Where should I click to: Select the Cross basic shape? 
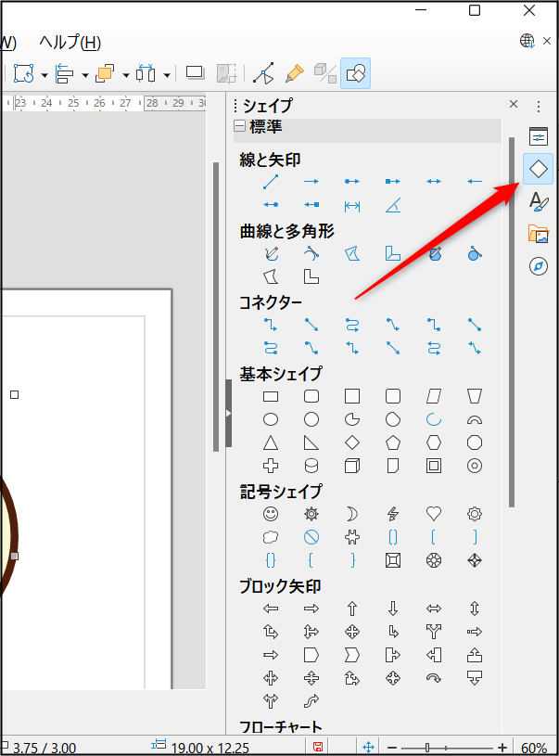coord(271,466)
